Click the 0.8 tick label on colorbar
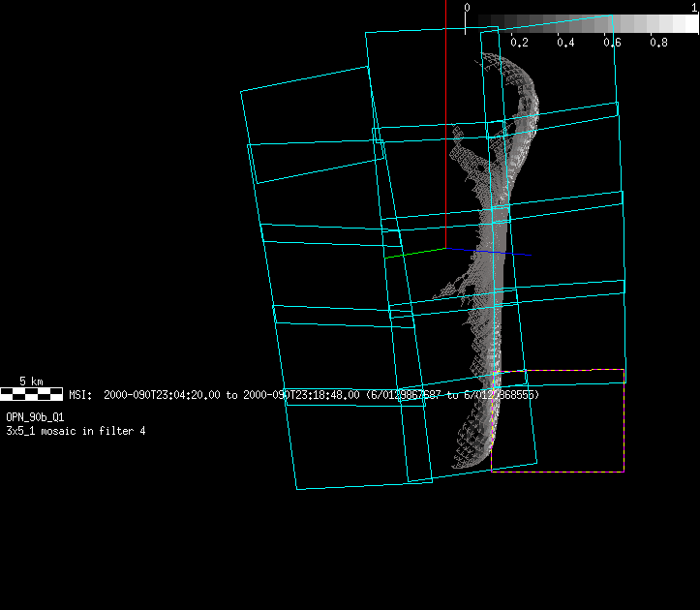 (x=658, y=43)
